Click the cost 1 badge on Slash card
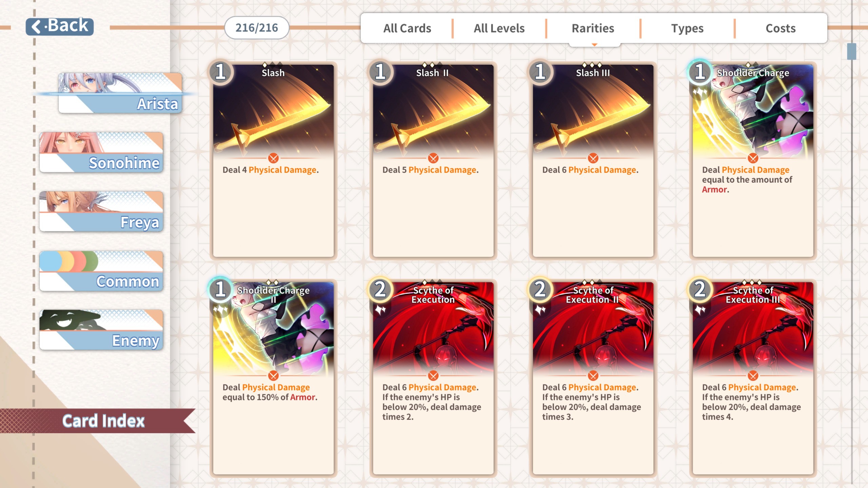868x488 pixels. pyautogui.click(x=221, y=72)
